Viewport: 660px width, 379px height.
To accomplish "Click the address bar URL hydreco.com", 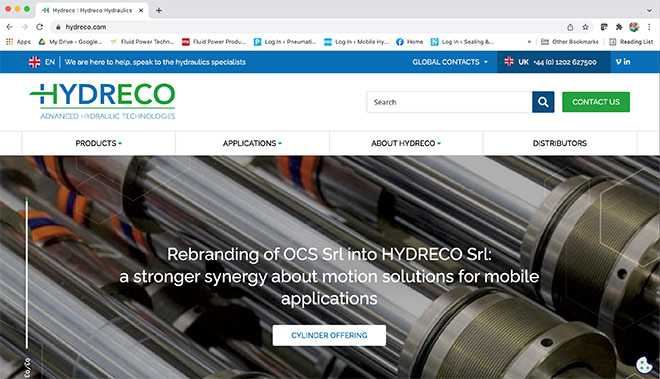I will coord(86,27).
